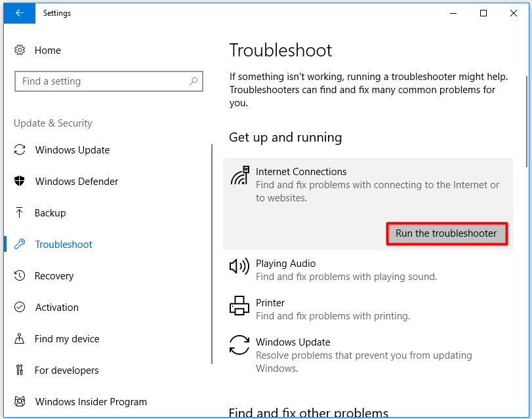This screenshot has height=419, width=532.
Task: Select the Troubleshoot wrench icon
Action: point(20,245)
